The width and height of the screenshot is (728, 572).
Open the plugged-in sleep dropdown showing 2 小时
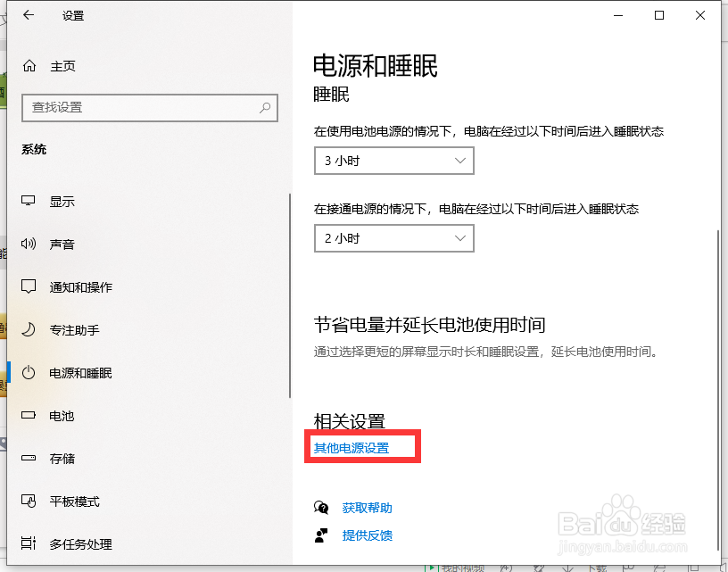393,238
